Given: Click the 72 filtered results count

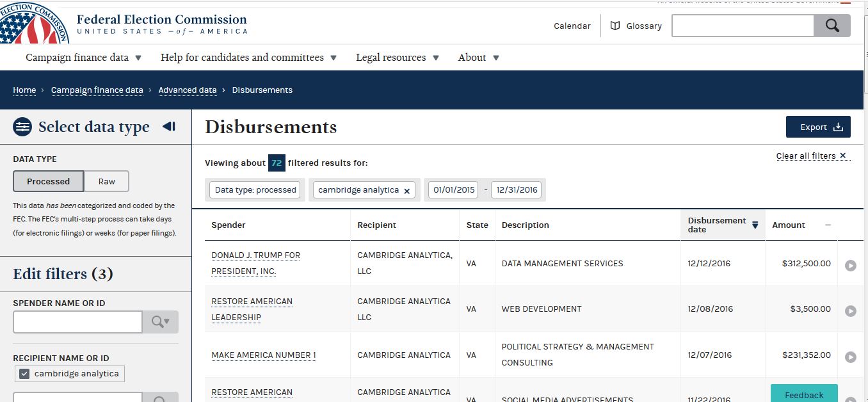Looking at the screenshot, I should click(x=277, y=163).
